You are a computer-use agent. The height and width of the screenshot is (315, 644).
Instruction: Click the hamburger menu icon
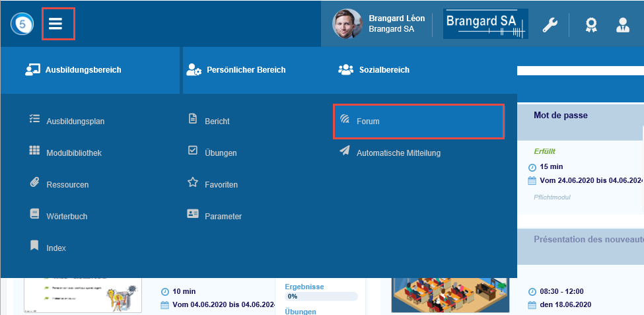coord(56,24)
